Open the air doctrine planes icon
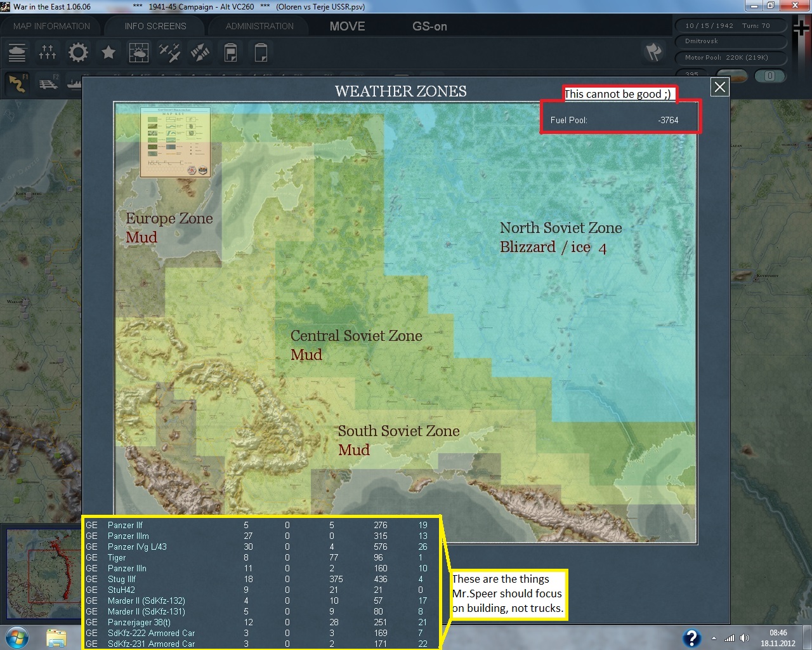 pos(169,52)
